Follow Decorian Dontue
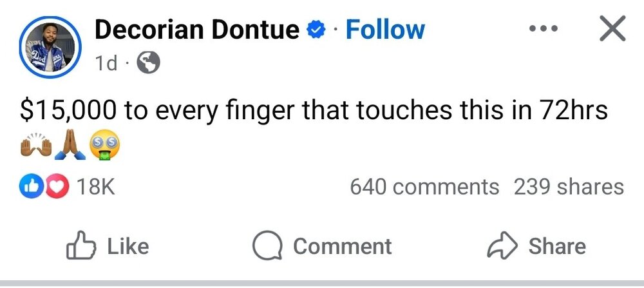The width and height of the screenshot is (644, 288). (x=385, y=30)
